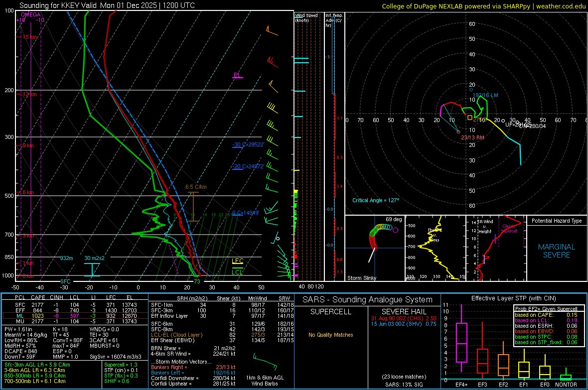Click the Critical Angle = 127° readout
The height and width of the screenshot is (390, 588).
pyautogui.click(x=376, y=200)
